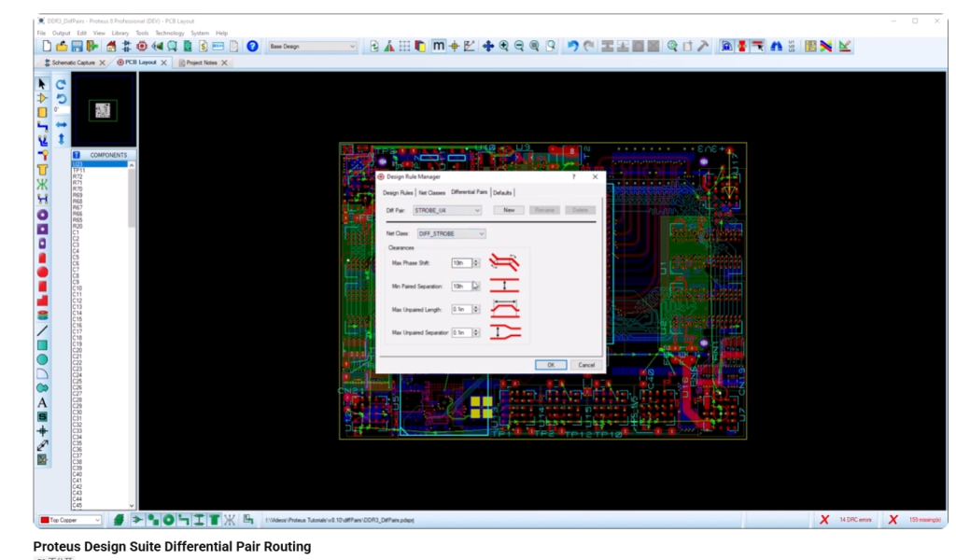Click the board overview thumbnail

pos(104,110)
